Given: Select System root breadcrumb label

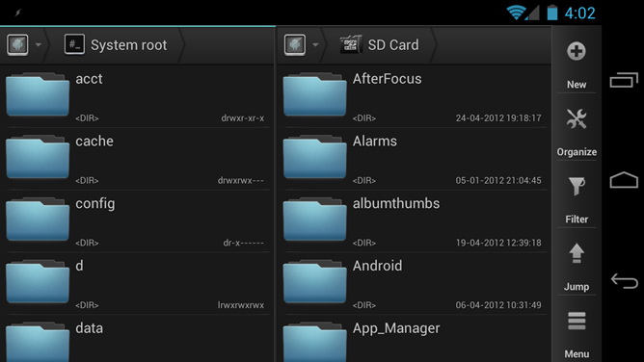Looking at the screenshot, I should 128,45.
